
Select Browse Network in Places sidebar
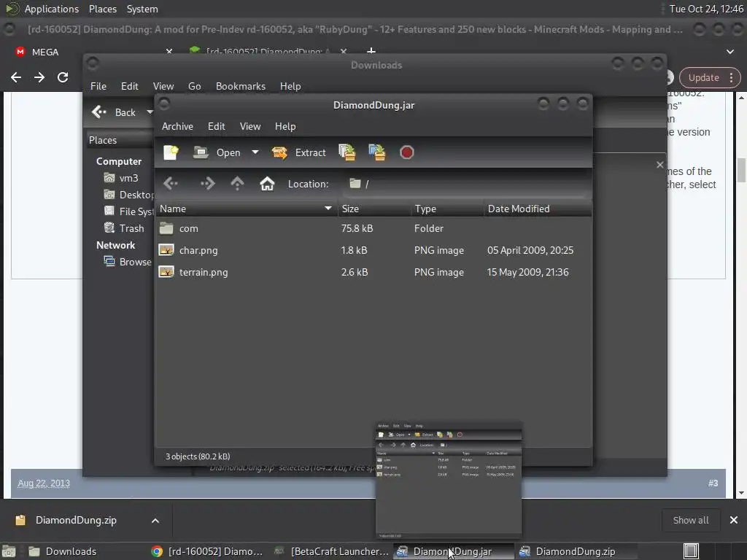128,262
